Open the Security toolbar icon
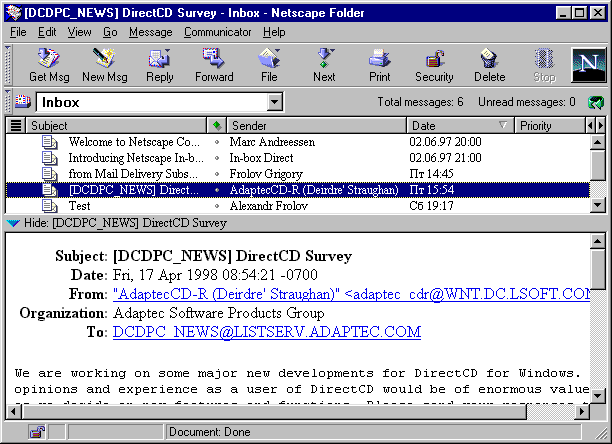This screenshot has width=612, height=444. [x=435, y=59]
